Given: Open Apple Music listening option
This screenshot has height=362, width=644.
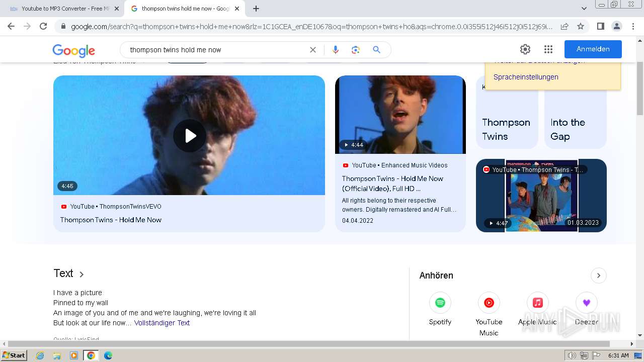Looking at the screenshot, I should pyautogui.click(x=537, y=309).
